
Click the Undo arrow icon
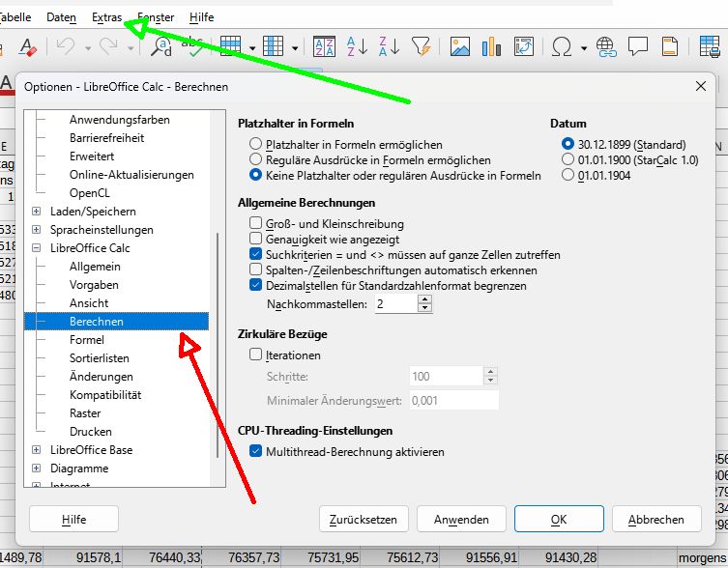tap(66, 47)
